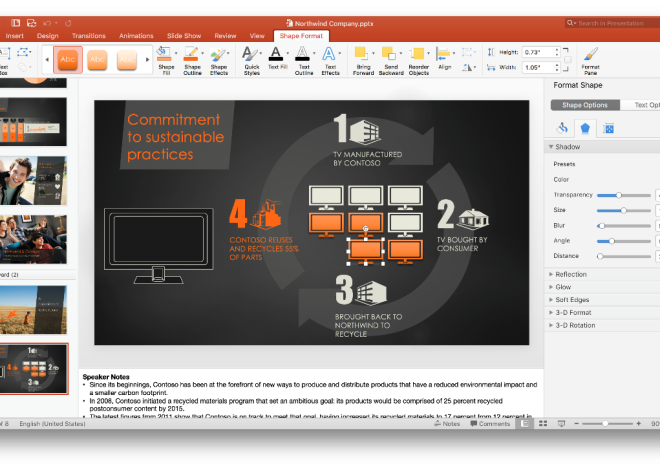Toggle the lock aspect ratio checkbox
This screenshot has height=470, width=660.
click(x=567, y=60)
